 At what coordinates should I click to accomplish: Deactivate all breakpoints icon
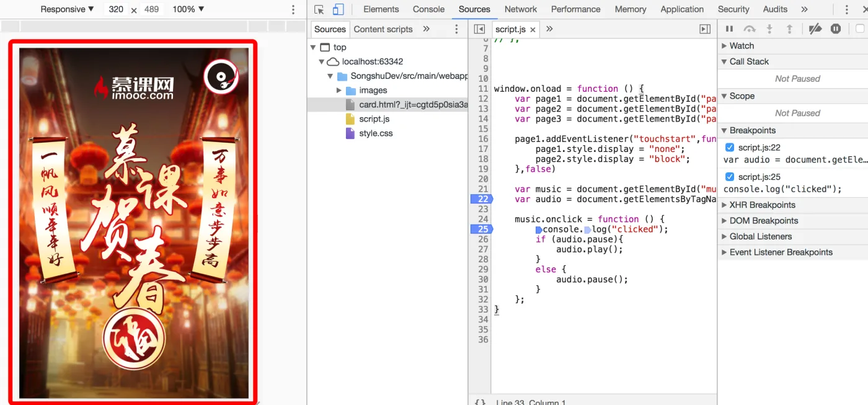click(815, 29)
